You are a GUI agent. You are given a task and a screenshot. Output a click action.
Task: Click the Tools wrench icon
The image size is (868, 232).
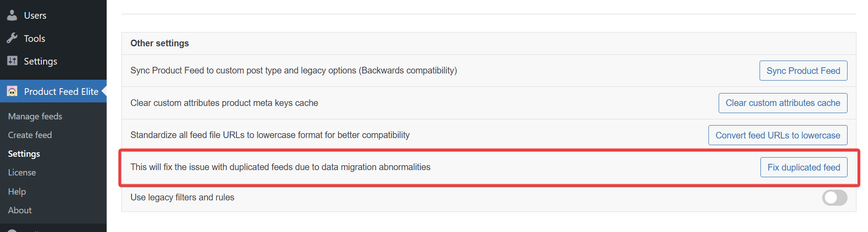(x=12, y=38)
